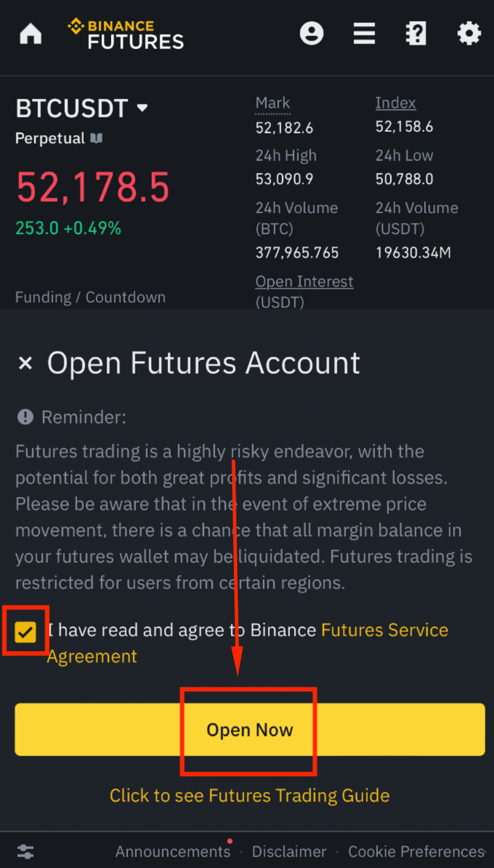The image size is (494, 868).
Task: Click the Open Interest label
Action: click(x=304, y=281)
